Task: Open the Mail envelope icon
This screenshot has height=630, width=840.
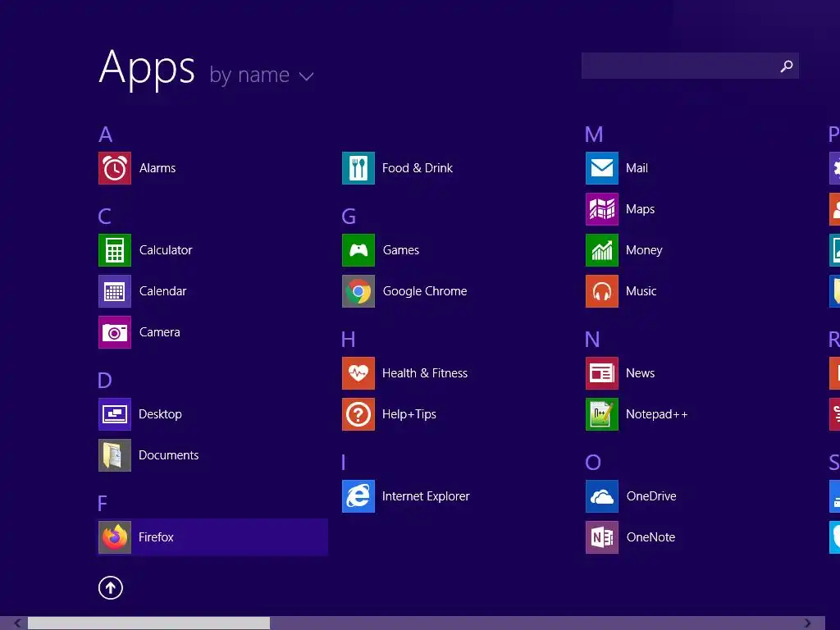Action: (602, 168)
